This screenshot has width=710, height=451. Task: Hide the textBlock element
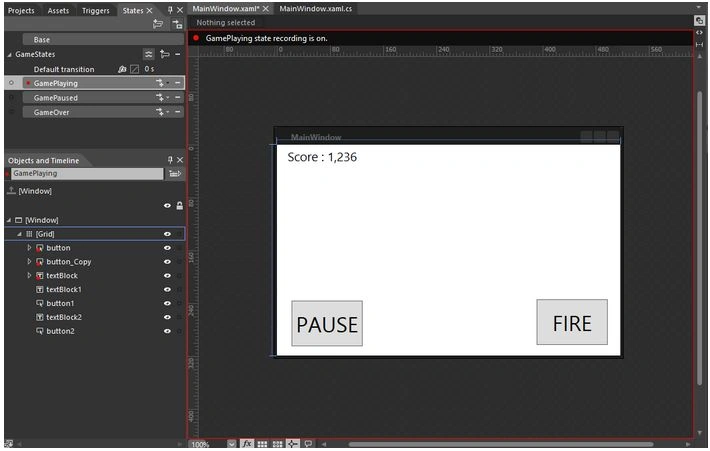pos(167,275)
